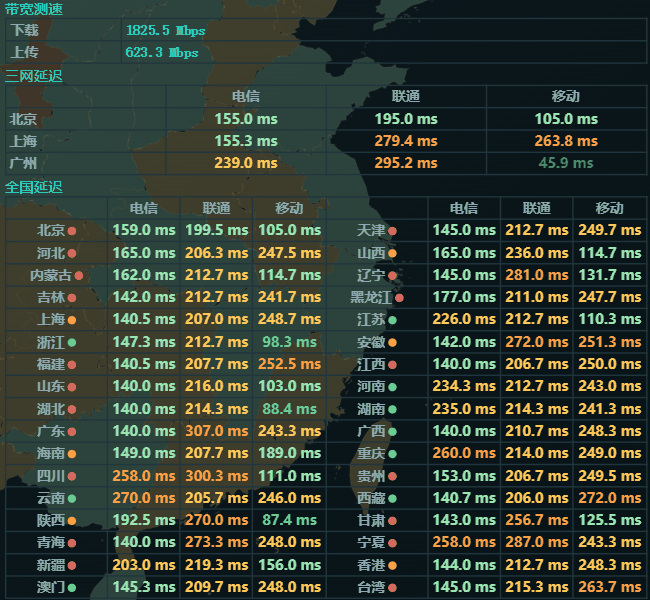Click the upload speed 623.3 Mbps
The height and width of the screenshot is (600, 650).
coord(162,52)
